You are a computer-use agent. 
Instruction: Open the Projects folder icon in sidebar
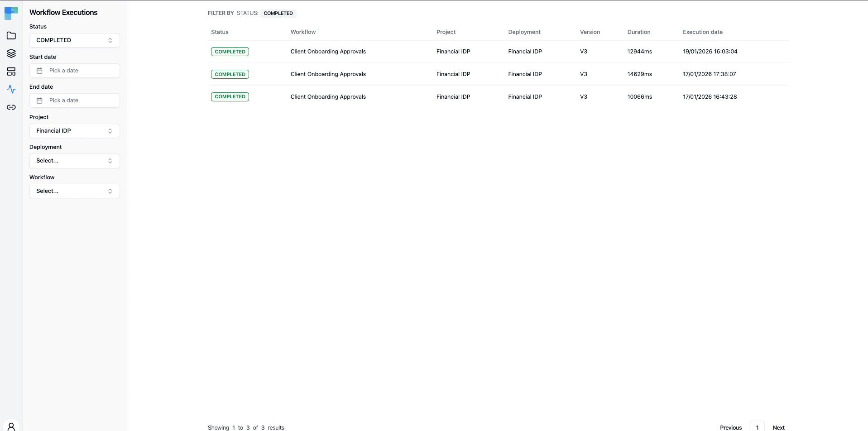coord(11,35)
